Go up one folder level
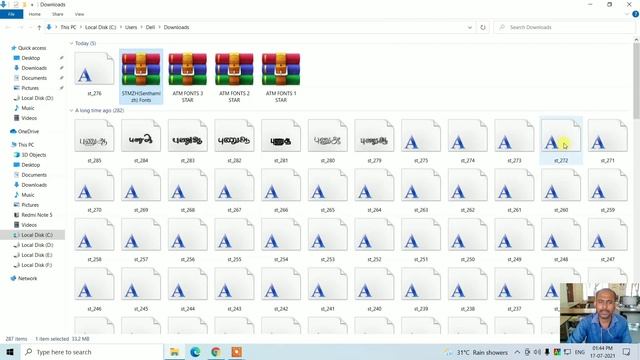640x360 pixels. point(39,27)
